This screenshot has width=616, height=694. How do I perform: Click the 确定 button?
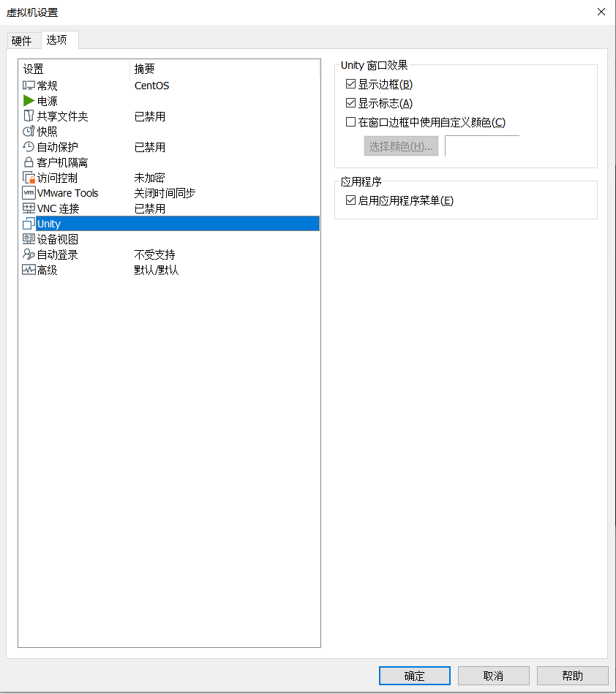click(x=414, y=676)
